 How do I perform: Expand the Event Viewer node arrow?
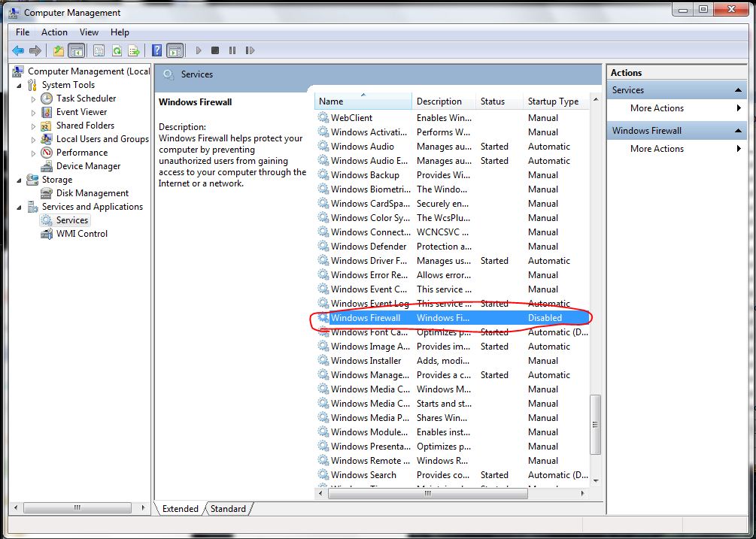33,112
